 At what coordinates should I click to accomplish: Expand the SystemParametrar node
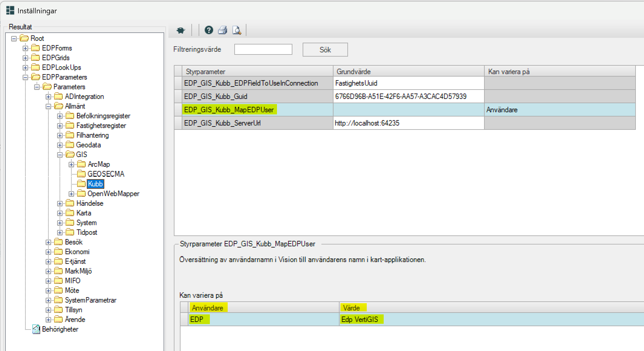(x=48, y=300)
